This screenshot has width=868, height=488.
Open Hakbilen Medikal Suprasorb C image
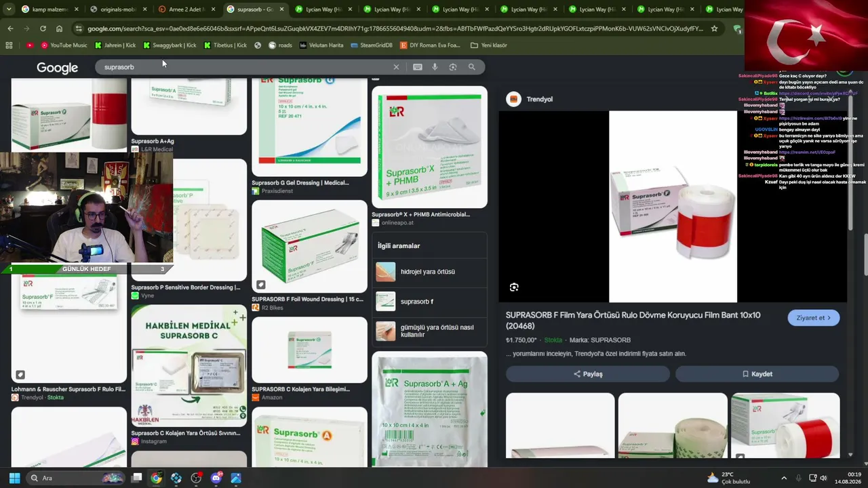(x=189, y=365)
